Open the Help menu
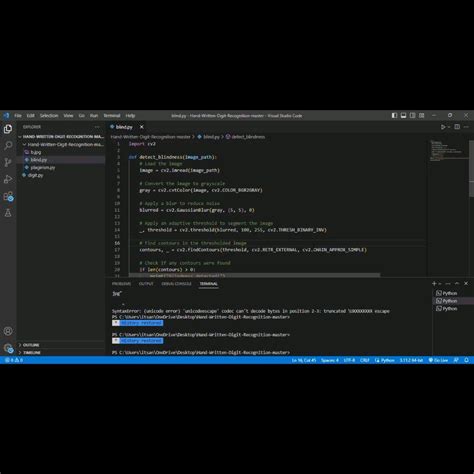Image resolution: width=474 pixels, height=474 pixels. tap(130, 116)
